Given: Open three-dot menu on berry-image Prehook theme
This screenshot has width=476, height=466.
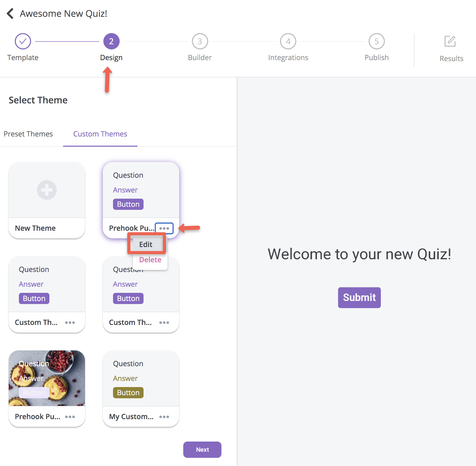Looking at the screenshot, I should coord(70,417).
